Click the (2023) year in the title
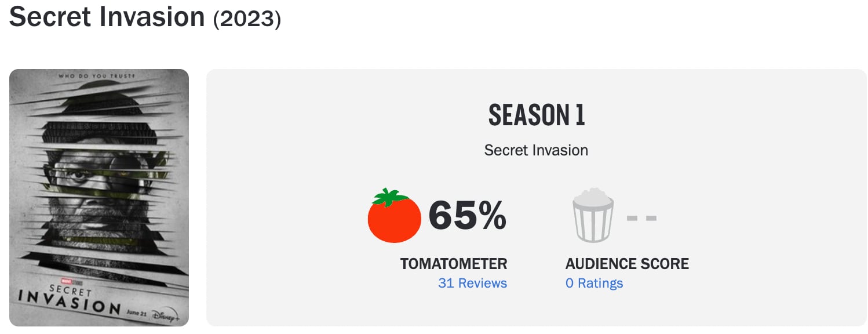Viewport: 868px width, 334px height. tap(247, 19)
